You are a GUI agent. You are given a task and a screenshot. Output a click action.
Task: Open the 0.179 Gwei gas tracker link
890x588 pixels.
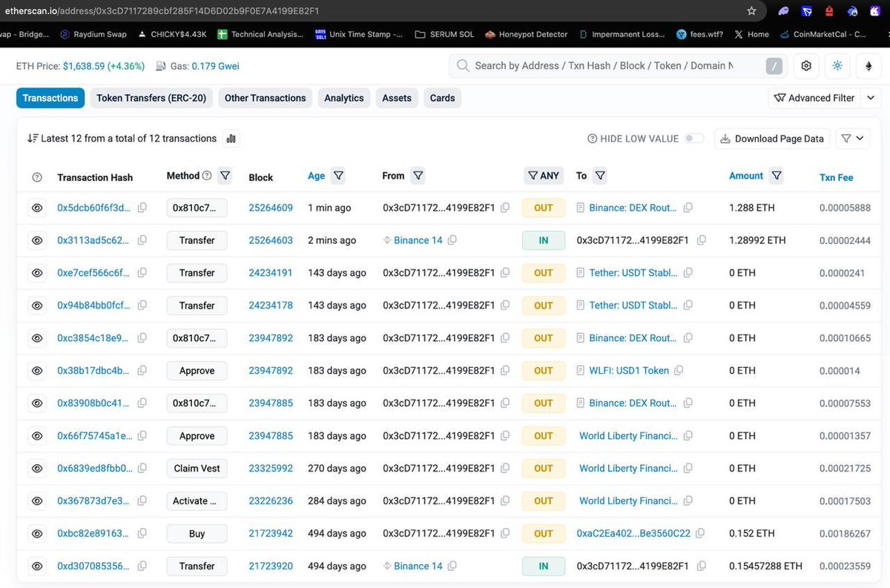click(215, 66)
